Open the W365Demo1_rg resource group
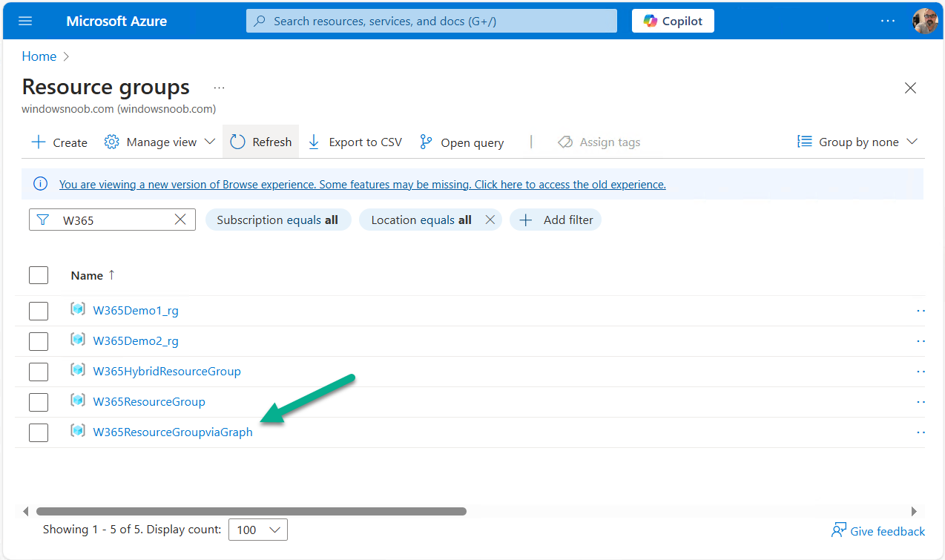 click(136, 311)
